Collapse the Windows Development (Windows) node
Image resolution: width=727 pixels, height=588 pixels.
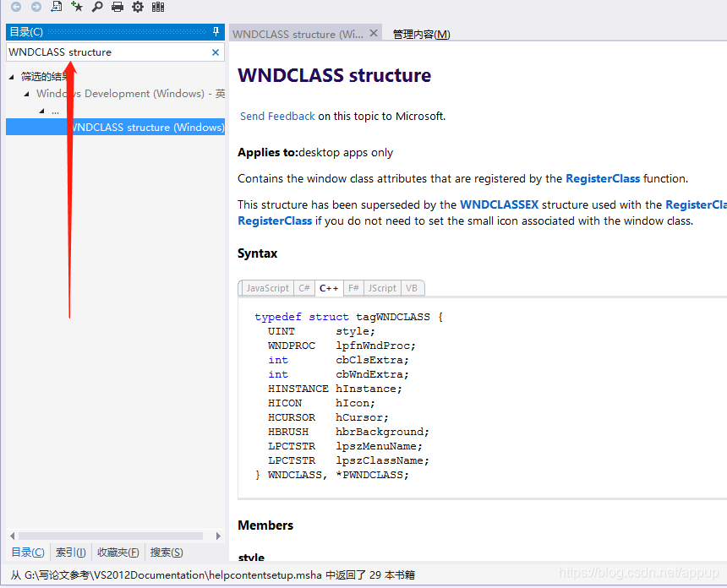pos(27,94)
